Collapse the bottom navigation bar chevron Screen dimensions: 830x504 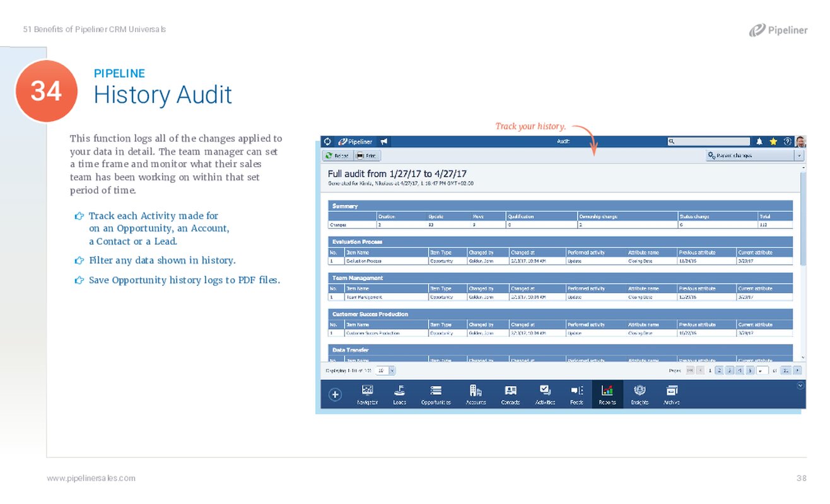pyautogui.click(x=800, y=385)
